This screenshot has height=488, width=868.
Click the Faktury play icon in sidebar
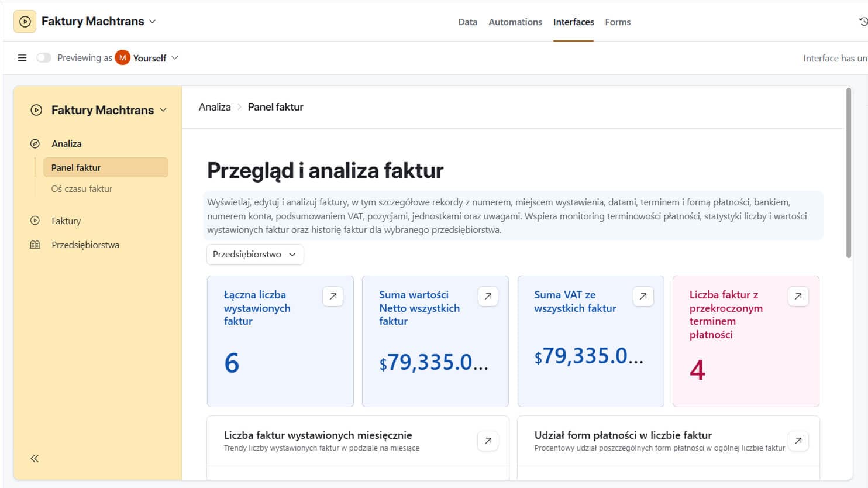[x=36, y=221]
